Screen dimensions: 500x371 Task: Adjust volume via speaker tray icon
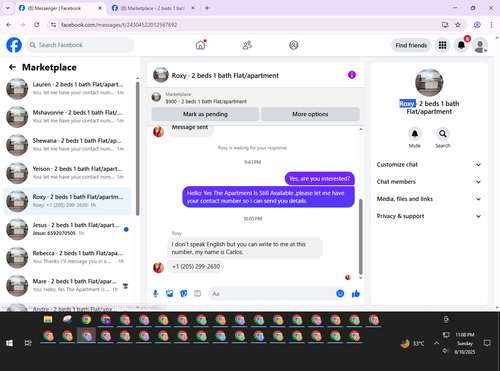click(446, 350)
